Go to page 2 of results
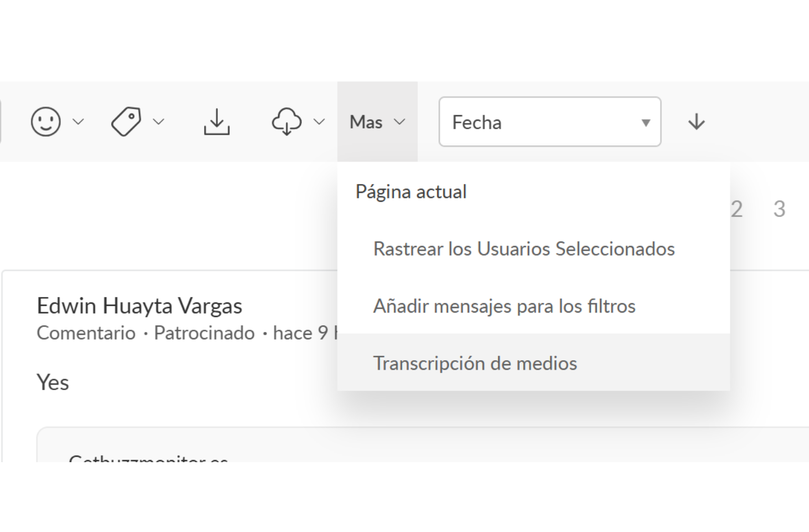This screenshot has width=809, height=532. point(736,209)
